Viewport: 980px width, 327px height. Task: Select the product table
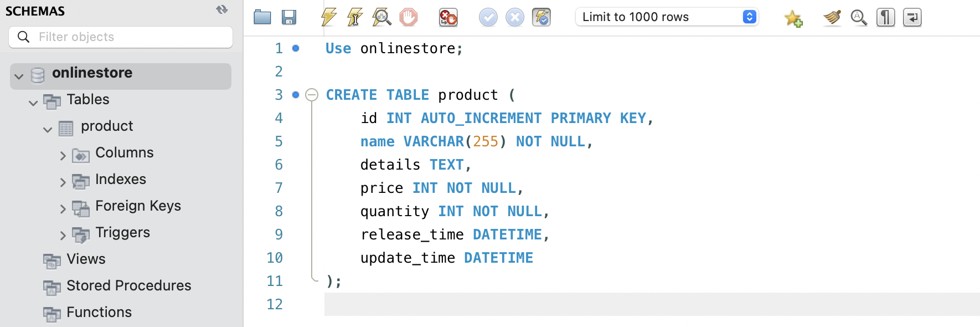[x=107, y=126]
